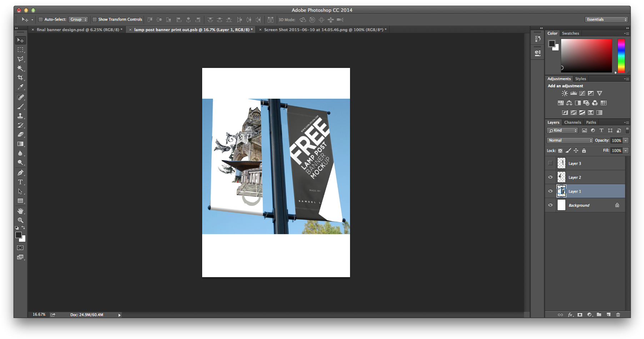Pick the Horizontal Type tool
This screenshot has height=339, width=644.
20,182
